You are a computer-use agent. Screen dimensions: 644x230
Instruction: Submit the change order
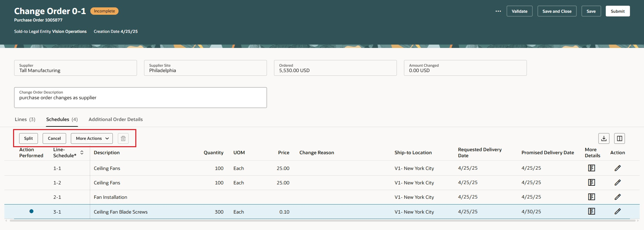pyautogui.click(x=617, y=11)
